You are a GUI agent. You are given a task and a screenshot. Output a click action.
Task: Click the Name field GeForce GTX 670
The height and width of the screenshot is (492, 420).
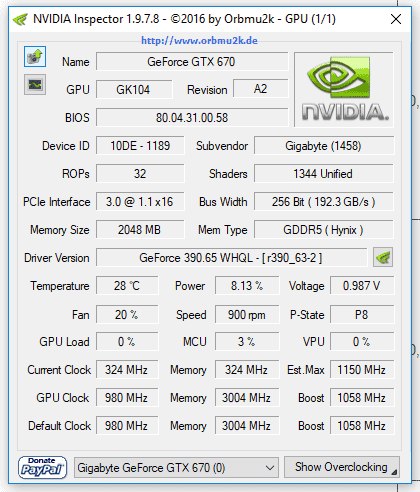pyautogui.click(x=192, y=62)
